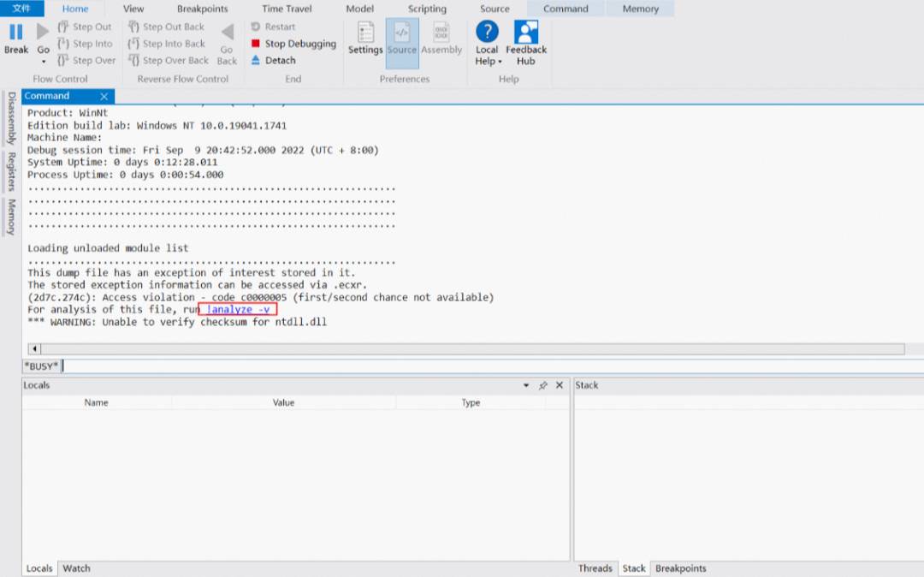Open the Locals panel options dropdown

click(x=525, y=385)
